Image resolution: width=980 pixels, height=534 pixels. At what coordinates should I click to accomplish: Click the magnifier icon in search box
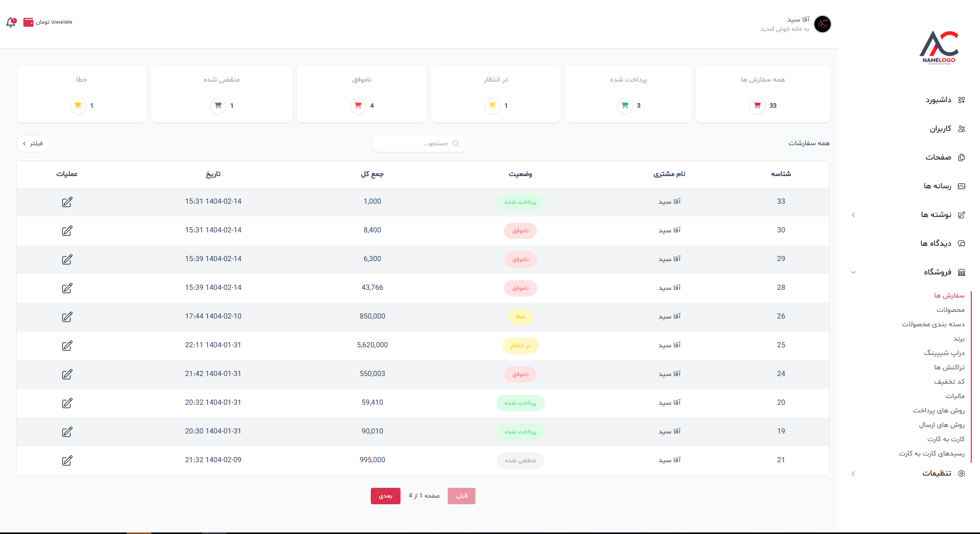pos(455,144)
